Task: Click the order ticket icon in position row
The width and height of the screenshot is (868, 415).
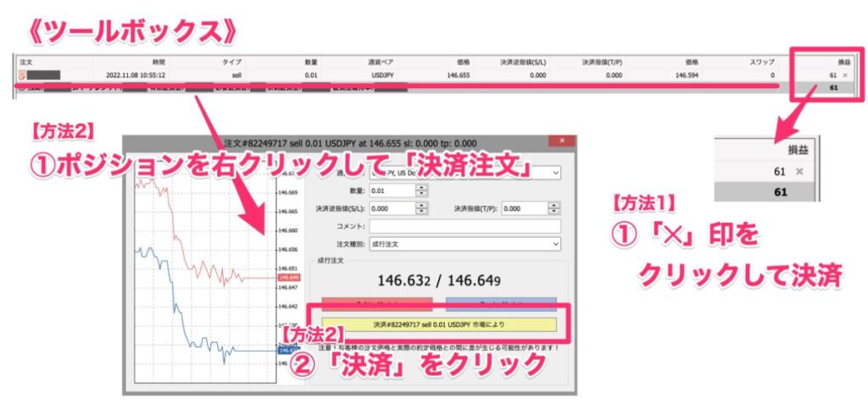Action: [21, 75]
